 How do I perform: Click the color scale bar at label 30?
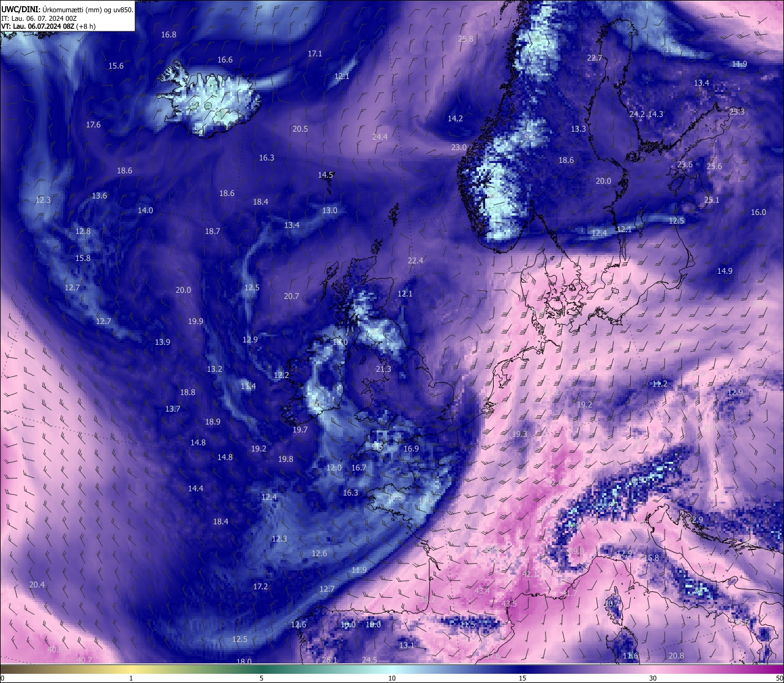[653, 669]
